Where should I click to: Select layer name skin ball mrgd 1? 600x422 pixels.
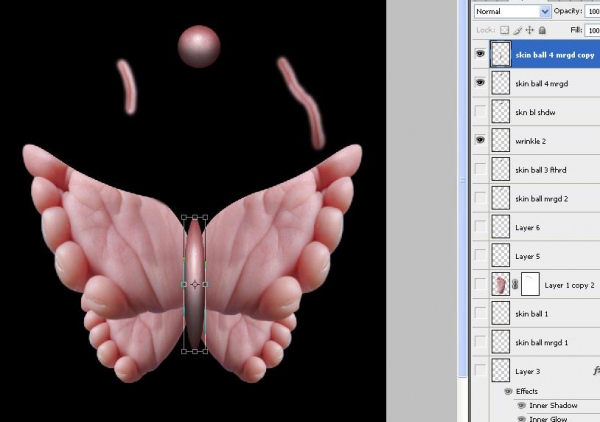pos(541,343)
